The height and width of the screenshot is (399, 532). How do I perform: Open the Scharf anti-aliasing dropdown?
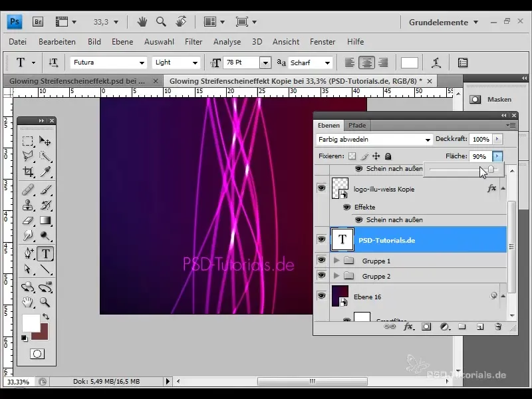[327, 63]
